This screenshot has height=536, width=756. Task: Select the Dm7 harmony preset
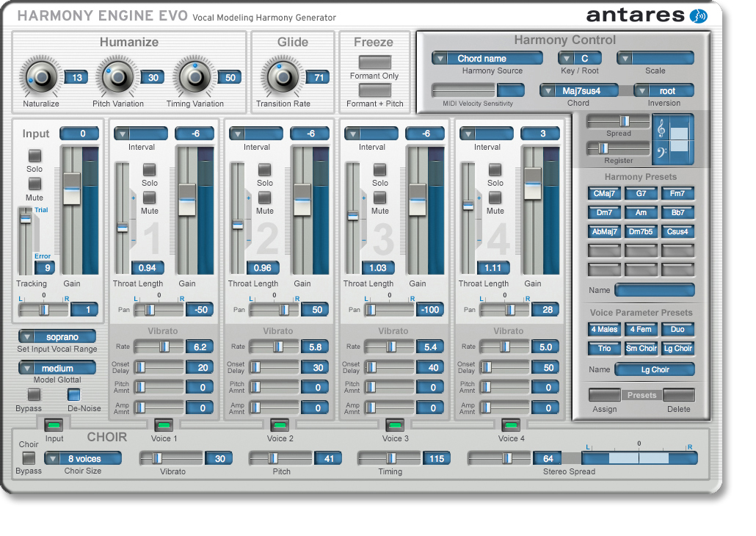click(604, 212)
